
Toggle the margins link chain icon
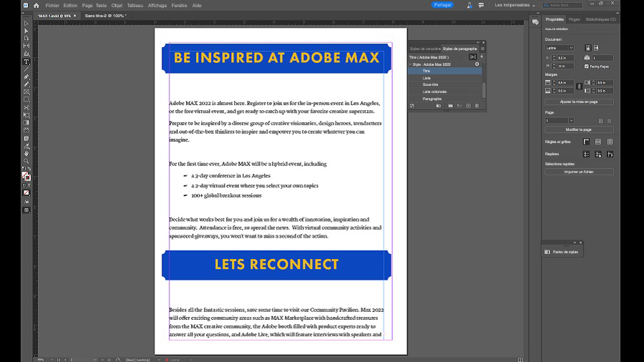pyautogui.click(x=579, y=87)
